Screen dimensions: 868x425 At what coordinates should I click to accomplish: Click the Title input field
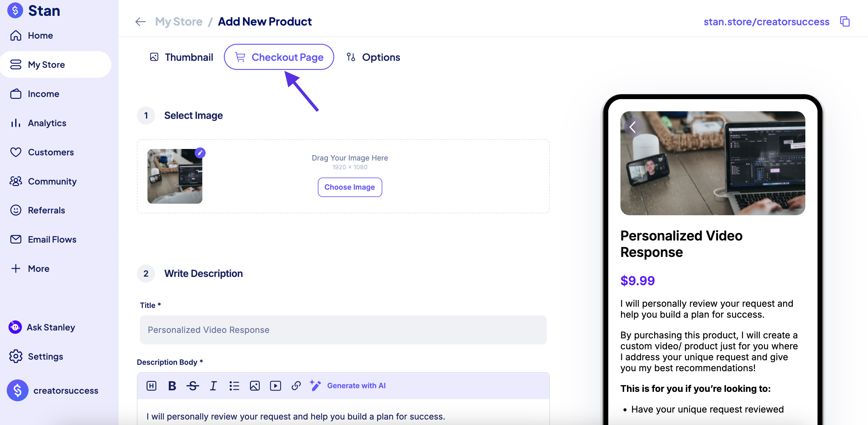coord(343,330)
